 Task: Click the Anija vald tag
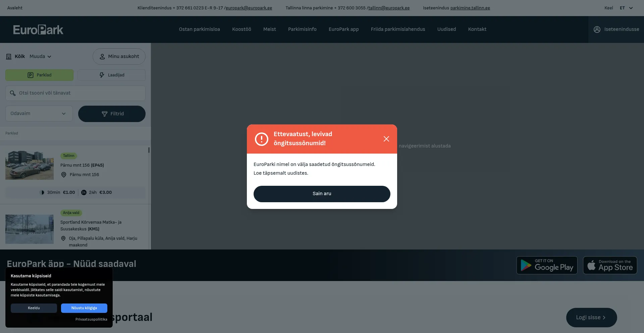pyautogui.click(x=71, y=213)
